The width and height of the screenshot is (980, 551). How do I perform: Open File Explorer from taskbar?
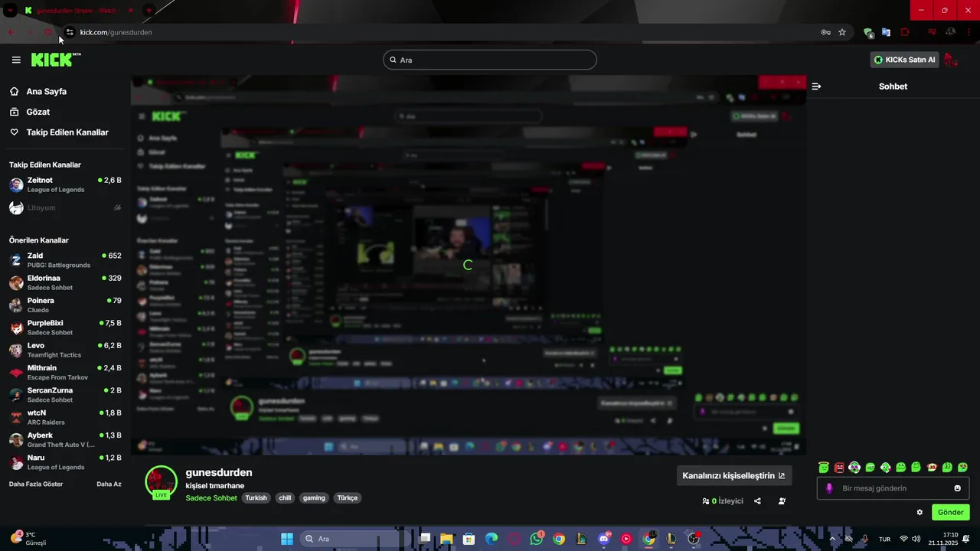coord(446,539)
